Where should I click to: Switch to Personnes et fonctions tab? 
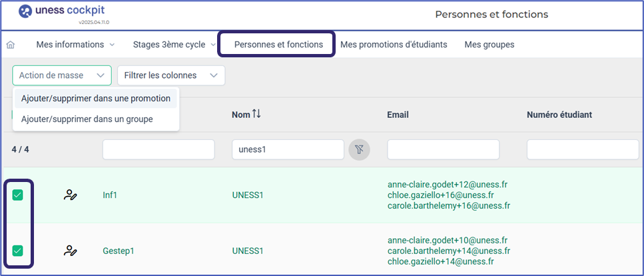(x=278, y=45)
